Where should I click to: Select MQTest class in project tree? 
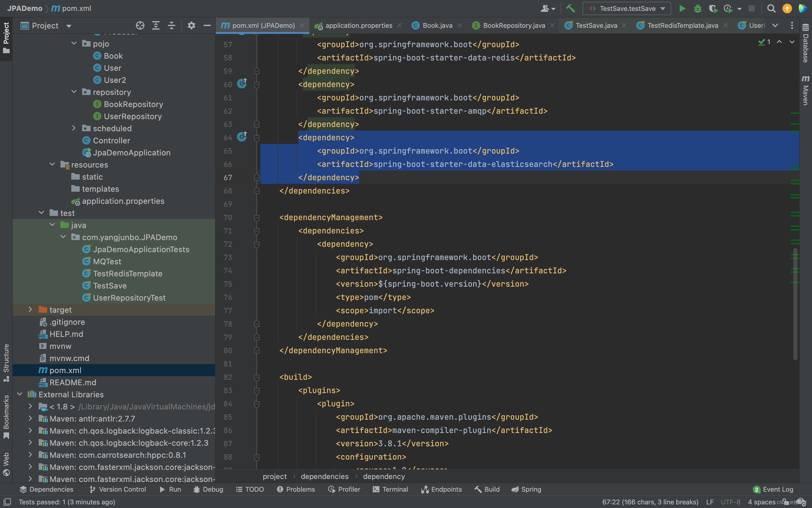102,261
